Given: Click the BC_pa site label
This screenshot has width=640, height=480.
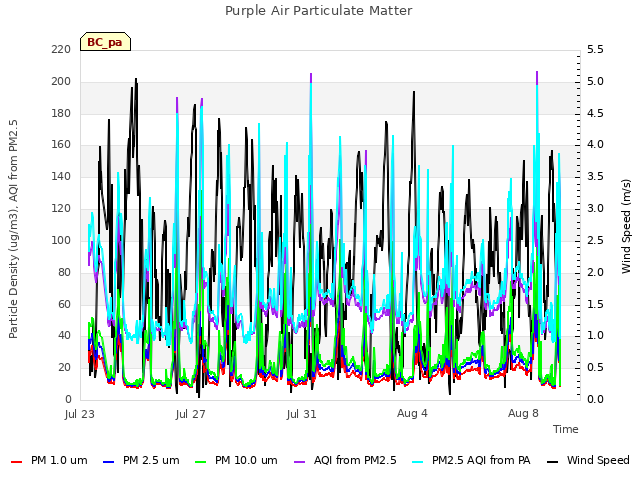Looking at the screenshot, I should point(105,42).
